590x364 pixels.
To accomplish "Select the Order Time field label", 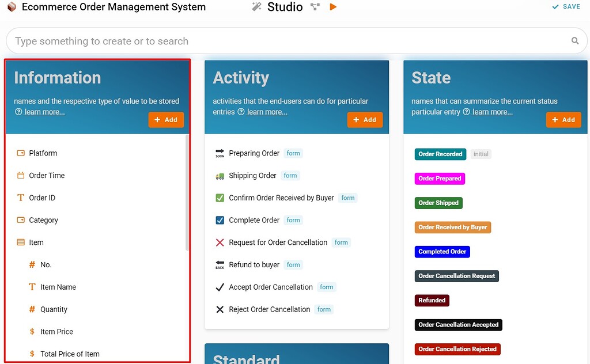I will pos(47,175).
